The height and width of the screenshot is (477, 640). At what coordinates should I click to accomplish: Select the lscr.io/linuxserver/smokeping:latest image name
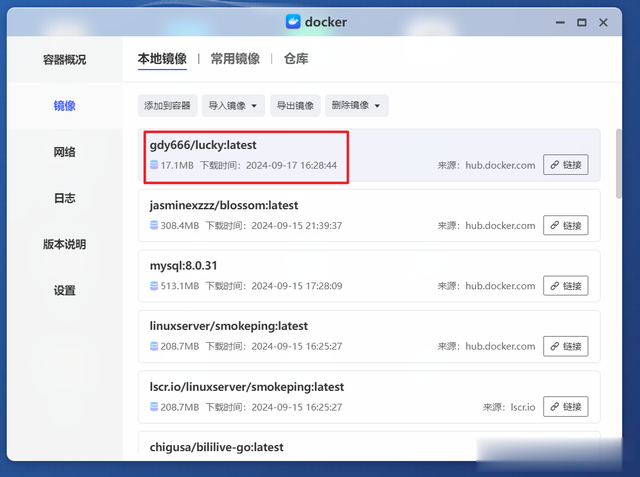(247, 387)
